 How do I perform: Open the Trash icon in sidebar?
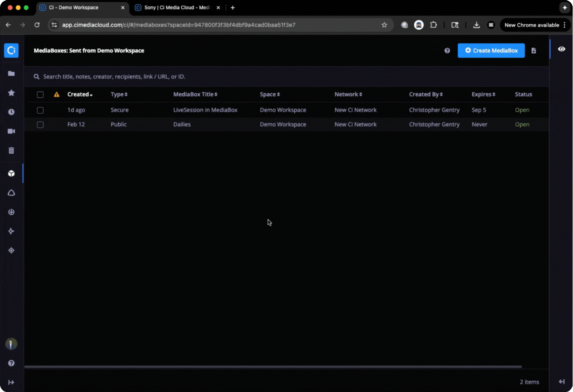click(11, 151)
